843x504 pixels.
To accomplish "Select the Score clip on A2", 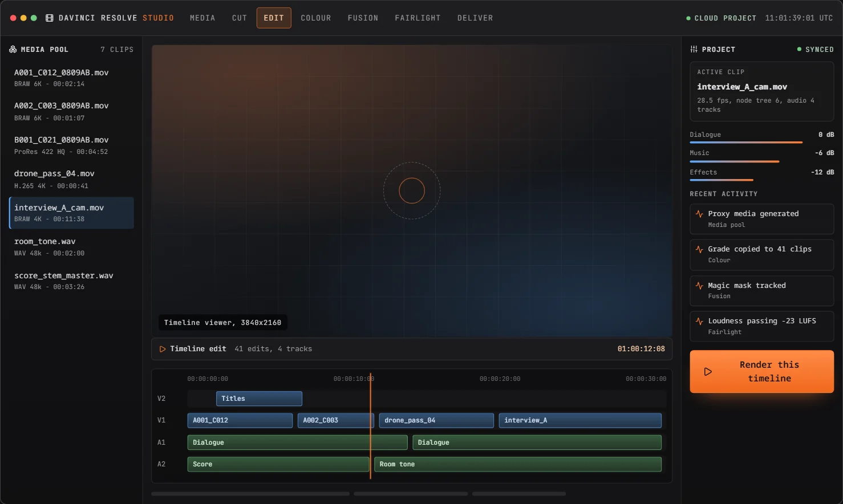I will click(278, 464).
